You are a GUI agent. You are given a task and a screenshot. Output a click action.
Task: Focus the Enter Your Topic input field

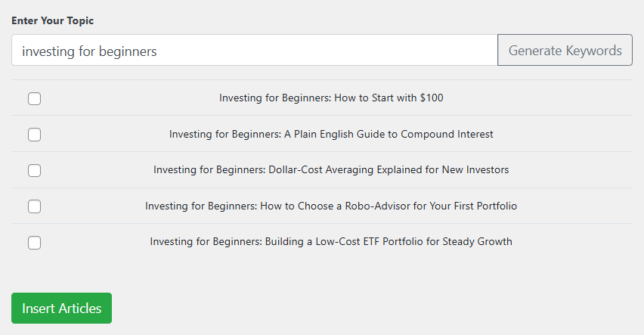pyautogui.click(x=302, y=51)
